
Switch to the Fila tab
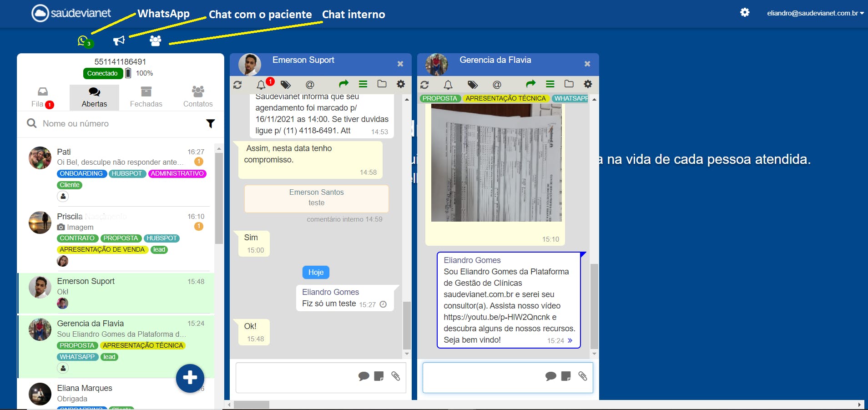43,97
